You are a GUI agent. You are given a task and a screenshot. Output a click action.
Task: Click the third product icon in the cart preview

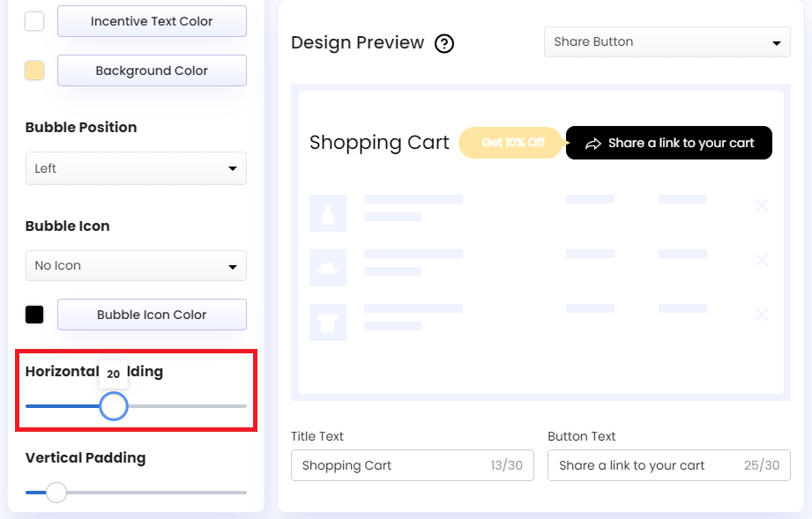(328, 322)
